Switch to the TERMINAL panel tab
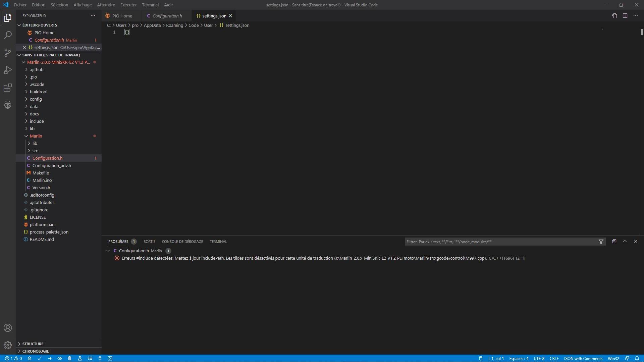This screenshot has width=644, height=362. pyautogui.click(x=218, y=242)
